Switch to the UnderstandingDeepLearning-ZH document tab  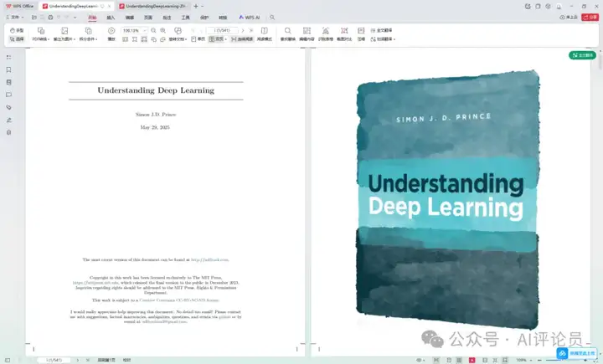(x=152, y=6)
